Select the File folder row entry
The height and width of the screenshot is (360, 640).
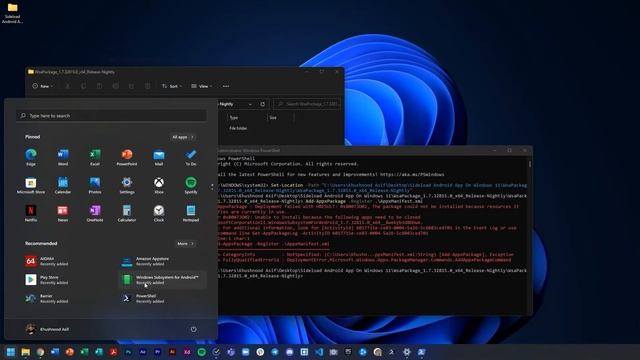coord(238,128)
